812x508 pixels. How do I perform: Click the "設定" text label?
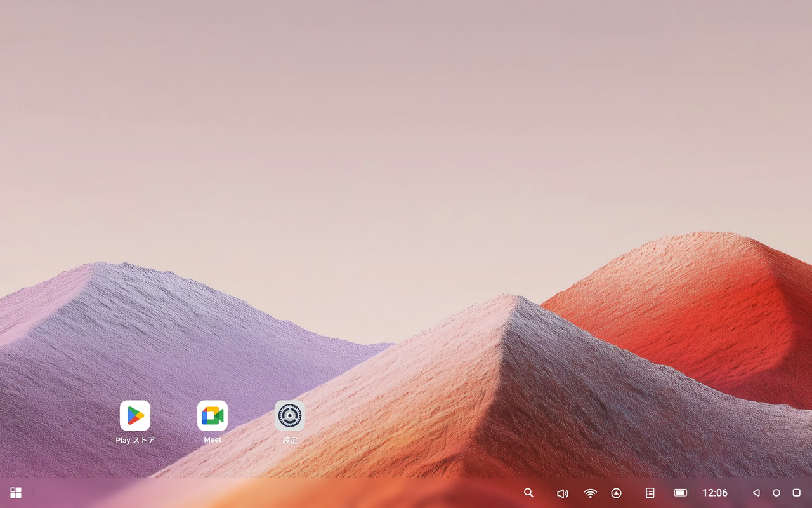(290, 440)
